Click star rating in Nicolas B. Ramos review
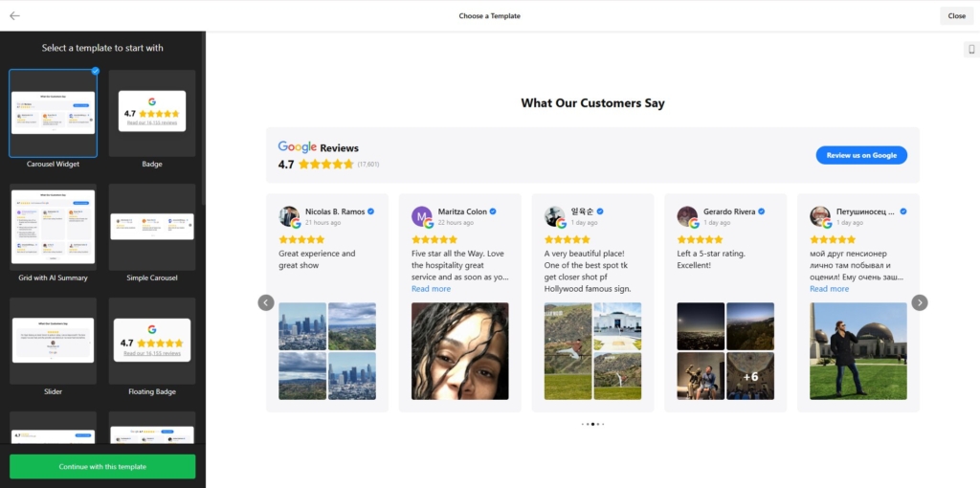 [x=301, y=239]
